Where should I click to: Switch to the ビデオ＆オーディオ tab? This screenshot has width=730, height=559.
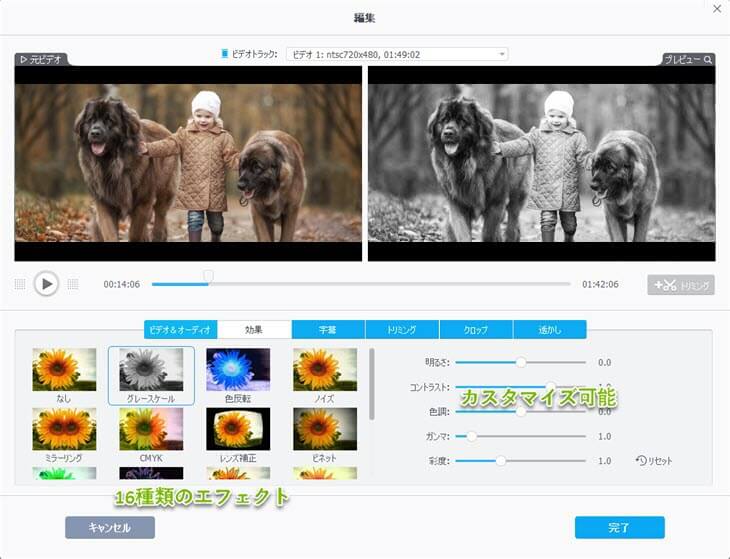pyautogui.click(x=180, y=329)
